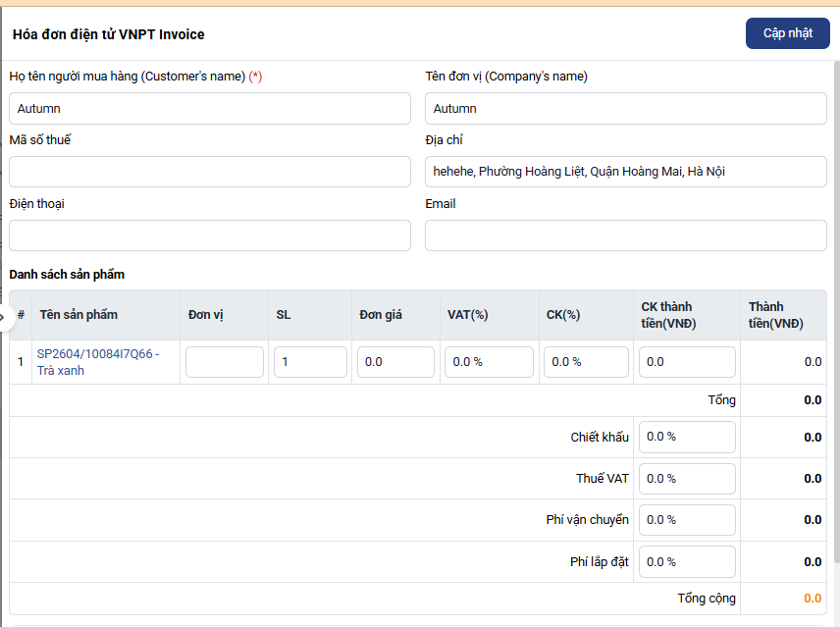Click the Cập nhật button
Screen dimensions: 840x627
point(787,33)
